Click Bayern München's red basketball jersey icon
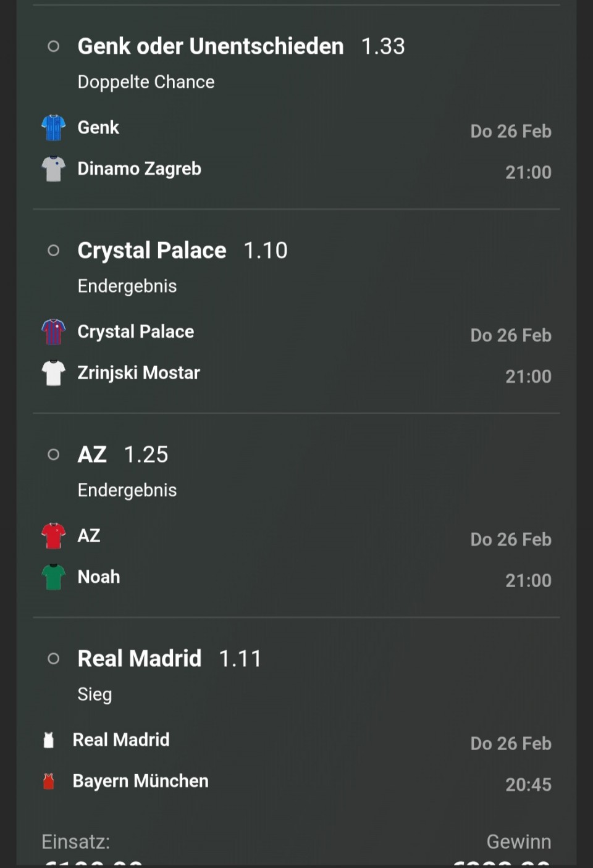Viewport: 593px width, 868px height. click(x=49, y=782)
